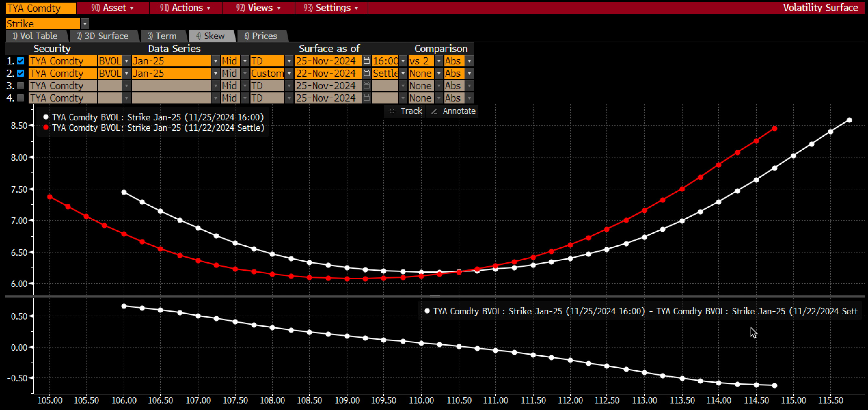Click the difference chart legend white dot

click(x=427, y=311)
